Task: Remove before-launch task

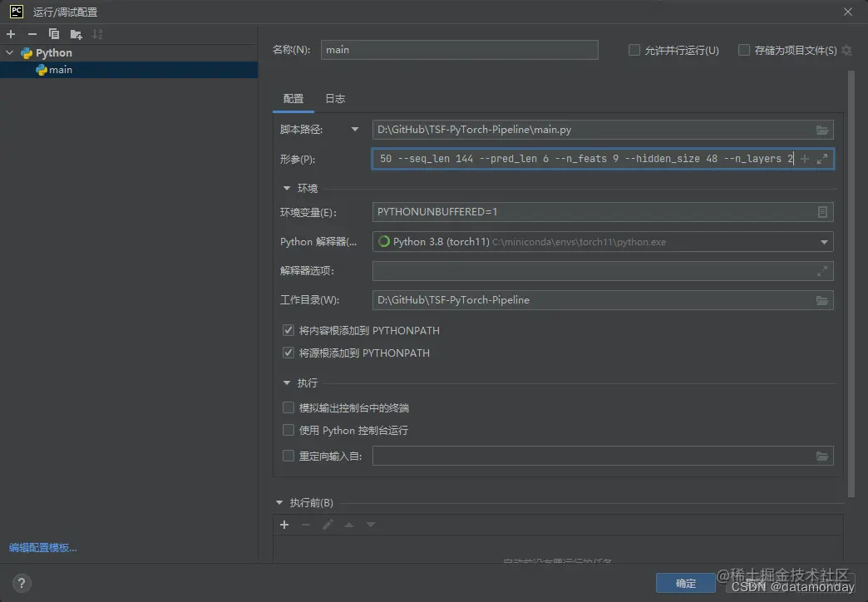Action: [306, 525]
